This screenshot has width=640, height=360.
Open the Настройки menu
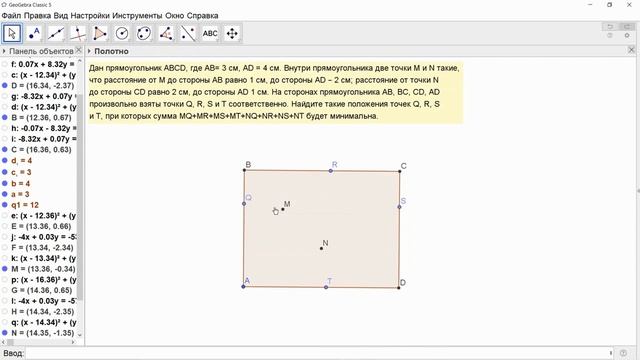90,16
